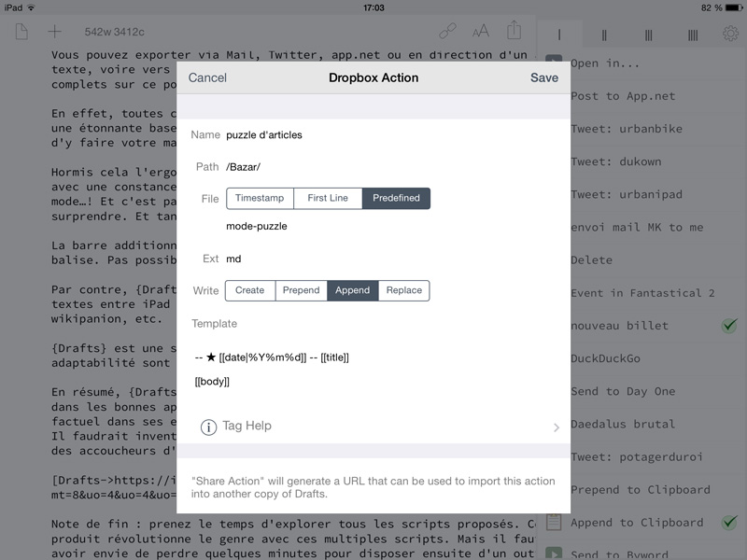Tap the share icon in toolbar
Viewport: 747px width, 560px height.
[x=514, y=30]
